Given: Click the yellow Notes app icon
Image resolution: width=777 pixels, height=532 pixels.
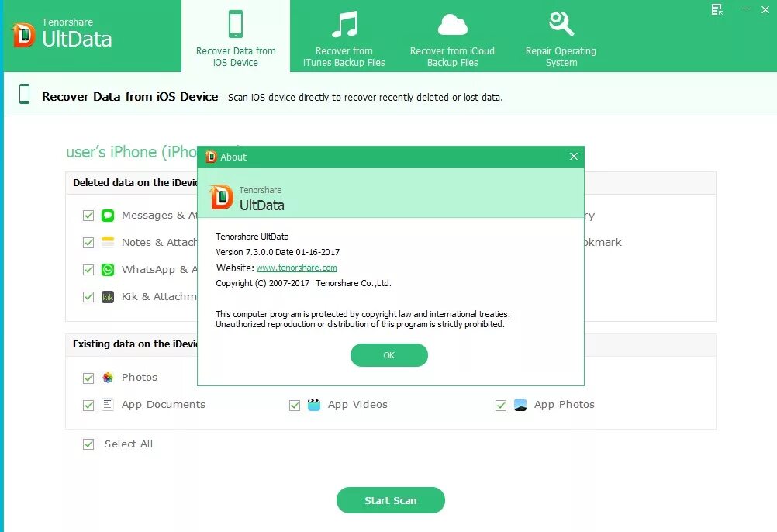Looking at the screenshot, I should tap(108, 242).
